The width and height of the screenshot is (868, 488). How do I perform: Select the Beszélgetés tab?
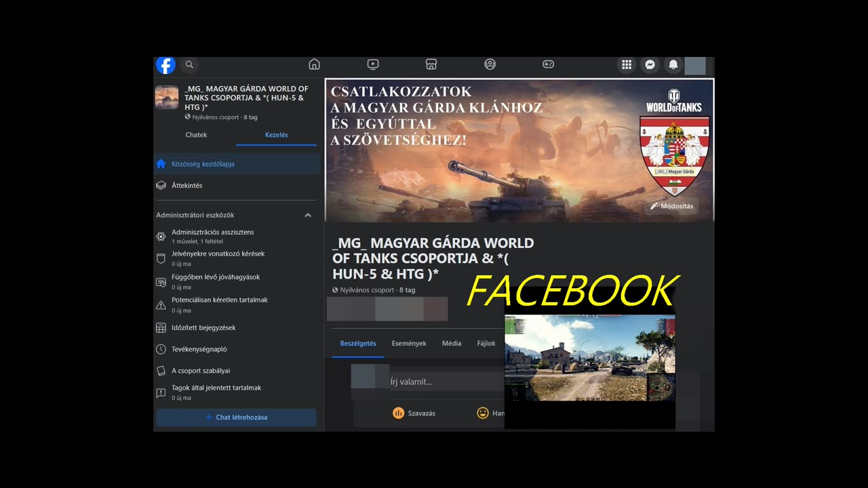click(358, 344)
